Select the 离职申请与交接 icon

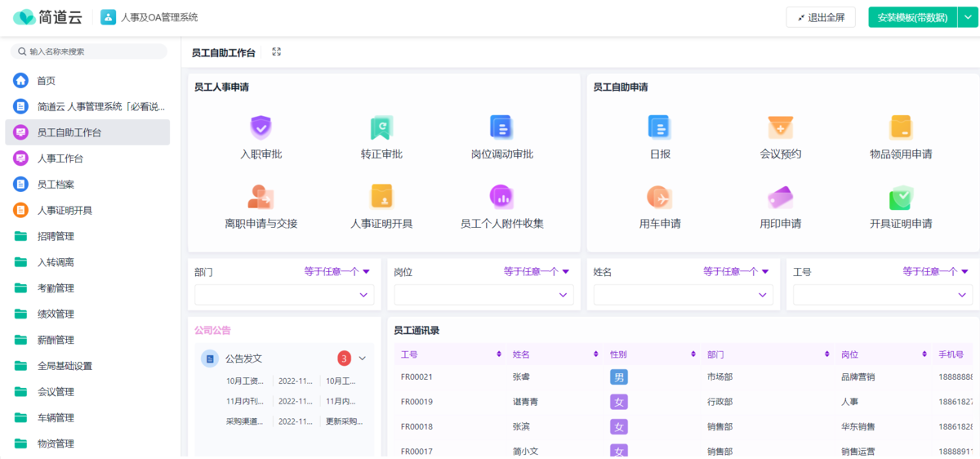pos(261,197)
